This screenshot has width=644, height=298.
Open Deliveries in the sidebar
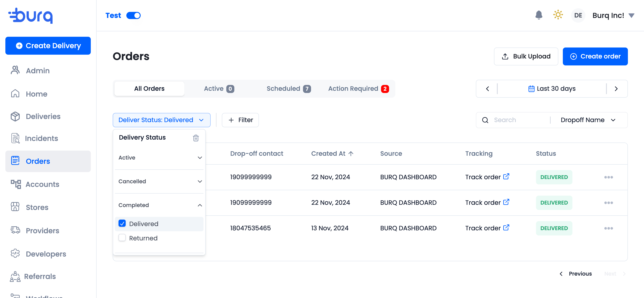pyautogui.click(x=43, y=117)
